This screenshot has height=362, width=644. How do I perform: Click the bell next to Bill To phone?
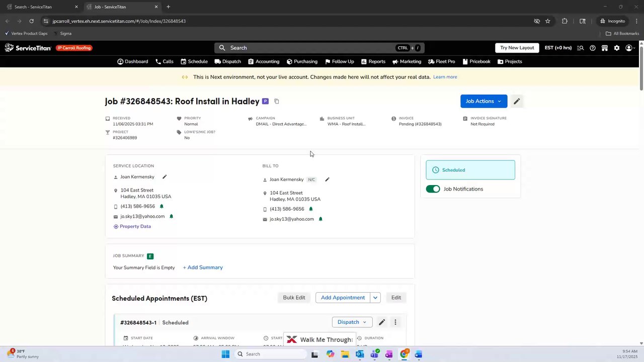coord(311,209)
